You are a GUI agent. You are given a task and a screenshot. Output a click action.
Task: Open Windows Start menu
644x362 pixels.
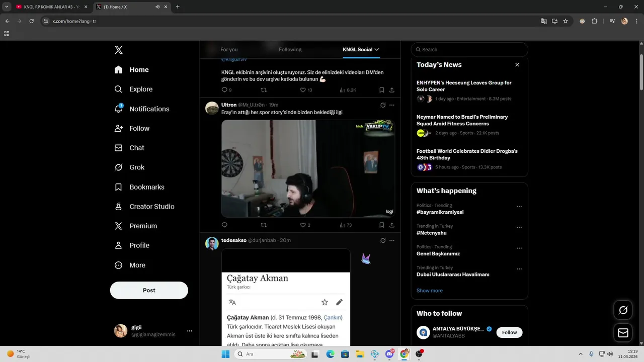click(x=225, y=354)
